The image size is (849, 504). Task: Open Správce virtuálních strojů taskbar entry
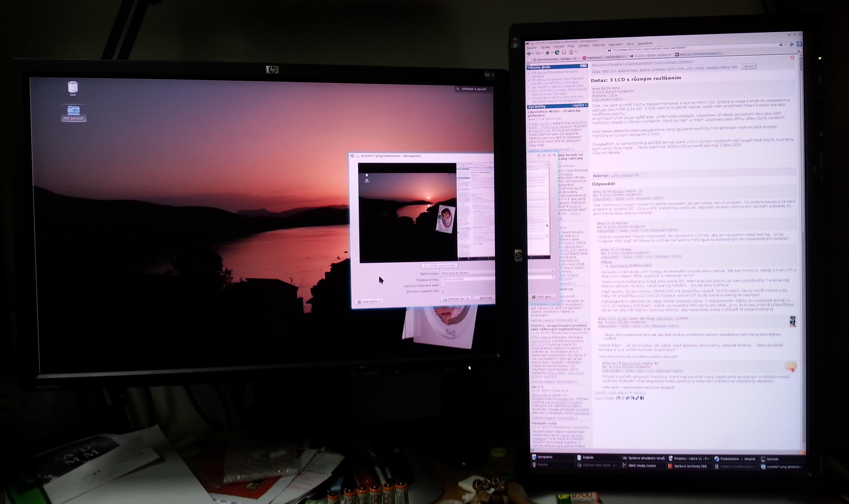point(643,458)
